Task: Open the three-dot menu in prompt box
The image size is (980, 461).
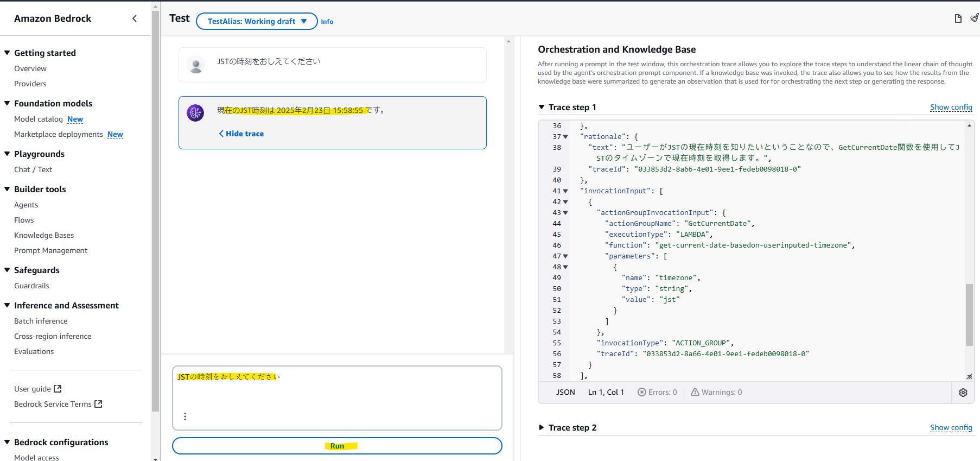Action: (x=185, y=416)
